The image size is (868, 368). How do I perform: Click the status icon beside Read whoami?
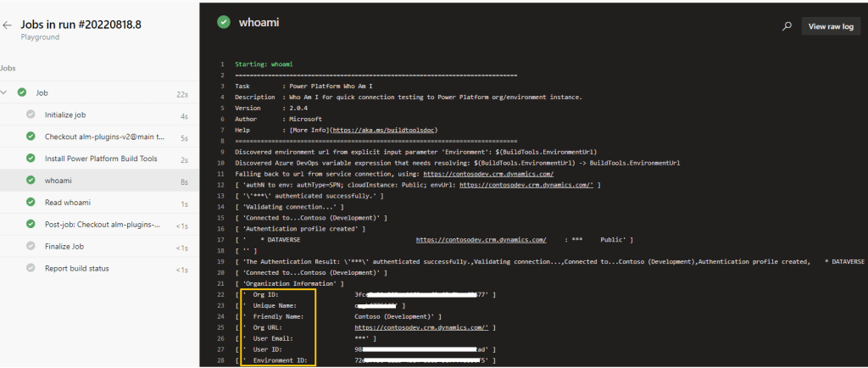(x=31, y=203)
